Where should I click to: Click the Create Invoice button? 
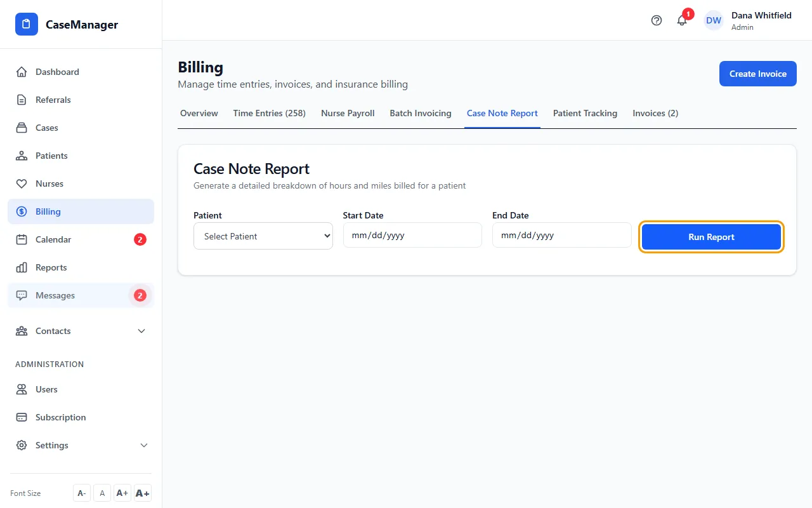(x=758, y=74)
